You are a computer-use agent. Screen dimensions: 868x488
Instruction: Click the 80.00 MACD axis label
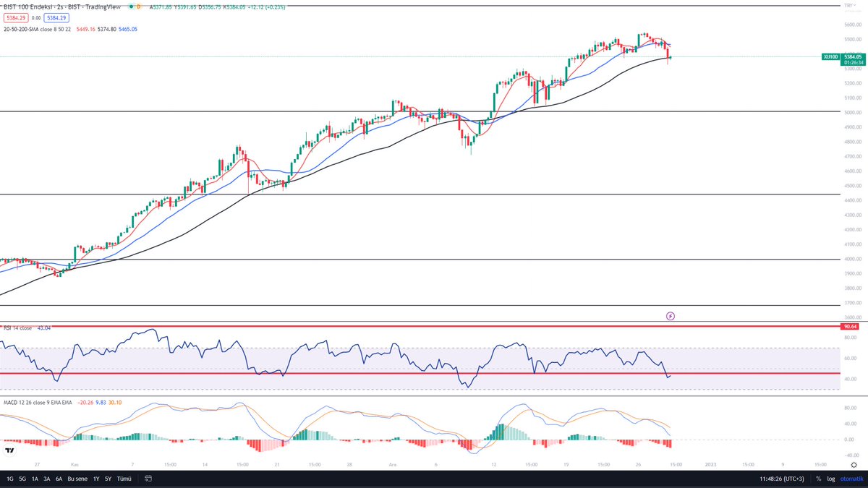point(851,408)
